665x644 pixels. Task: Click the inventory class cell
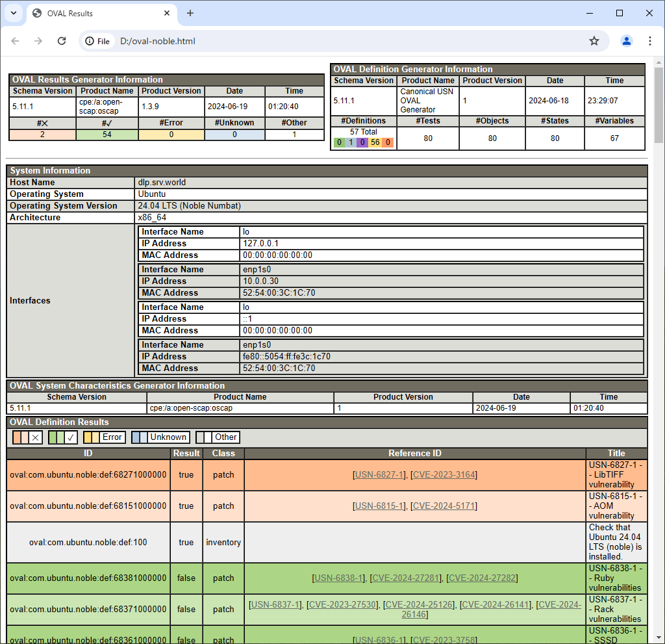[x=223, y=543]
